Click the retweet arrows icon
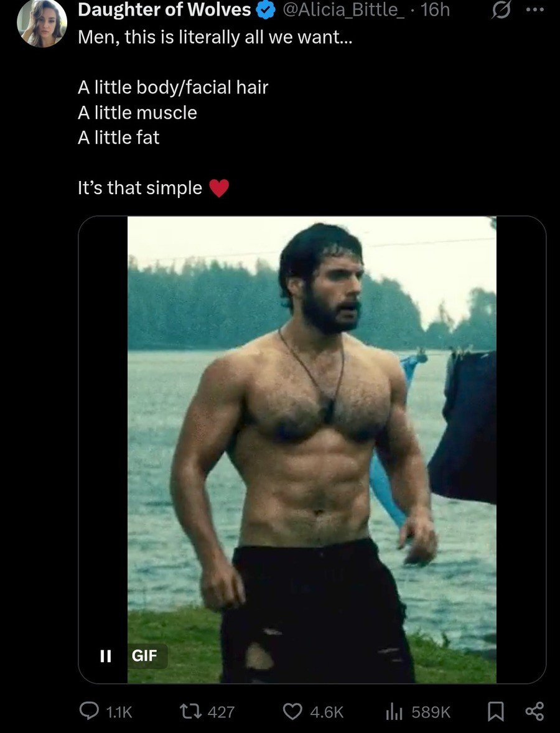 [191, 711]
